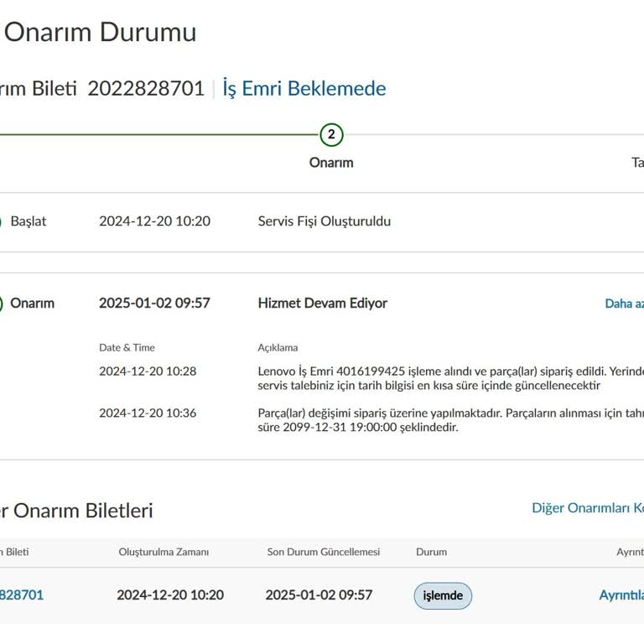Click the Durum column header
The height and width of the screenshot is (644, 644).
[431, 552]
